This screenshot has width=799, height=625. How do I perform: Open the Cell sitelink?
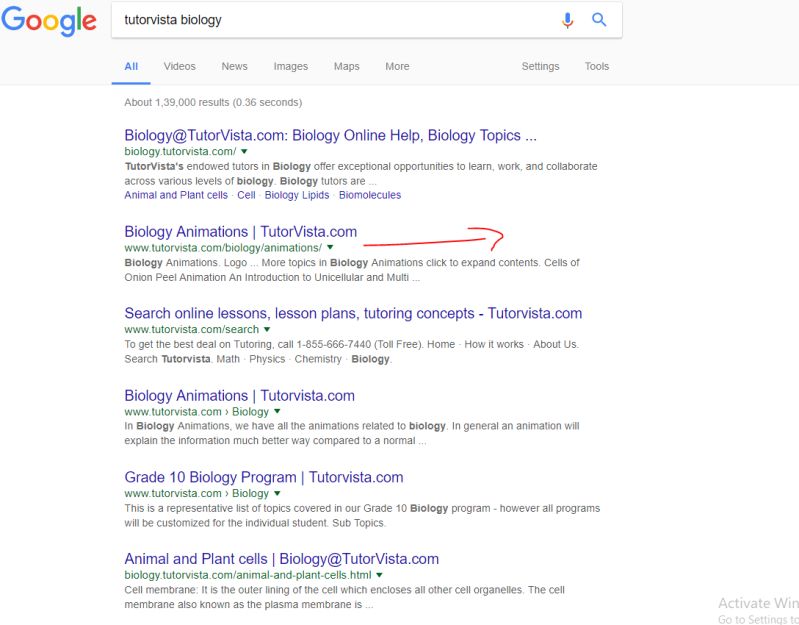(246, 195)
